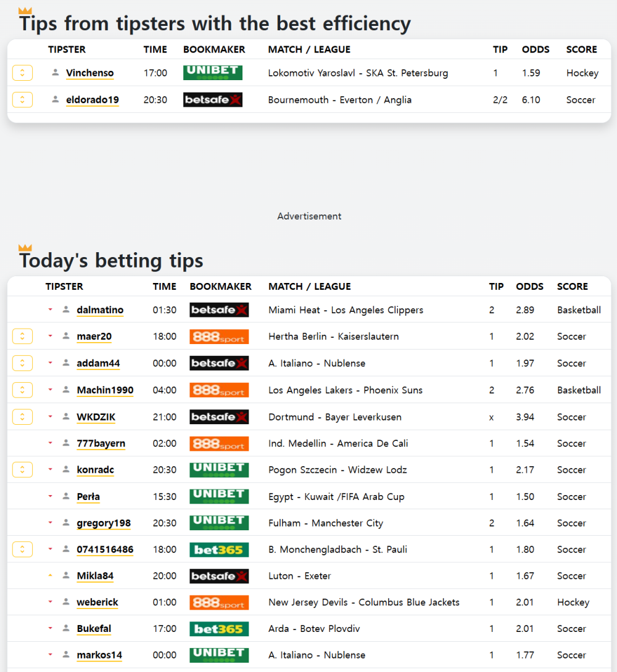
Task: Select Fulham - Manchester City match
Action: pos(326,523)
